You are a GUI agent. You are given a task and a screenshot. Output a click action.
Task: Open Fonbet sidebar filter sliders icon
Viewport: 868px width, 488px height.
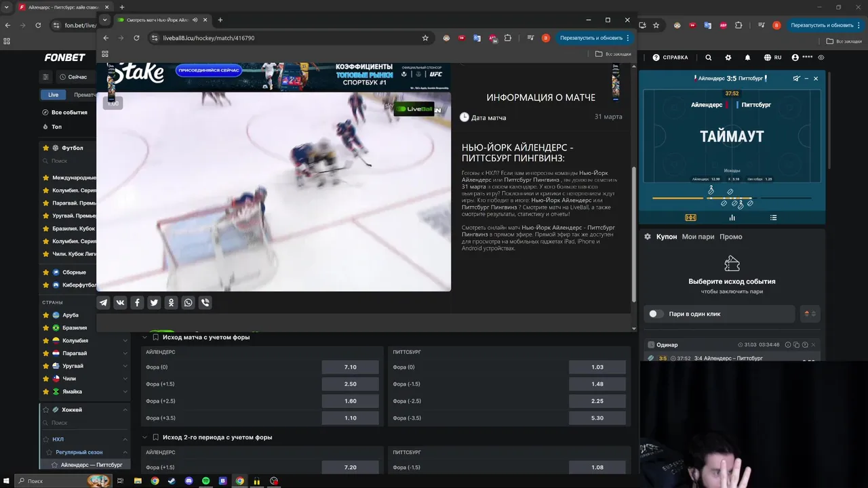click(45, 77)
